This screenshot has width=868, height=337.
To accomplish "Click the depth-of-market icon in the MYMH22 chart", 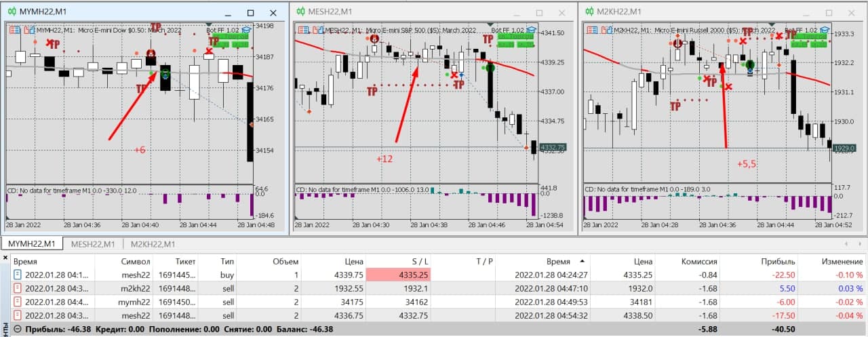I will pyautogui.click(x=28, y=30).
